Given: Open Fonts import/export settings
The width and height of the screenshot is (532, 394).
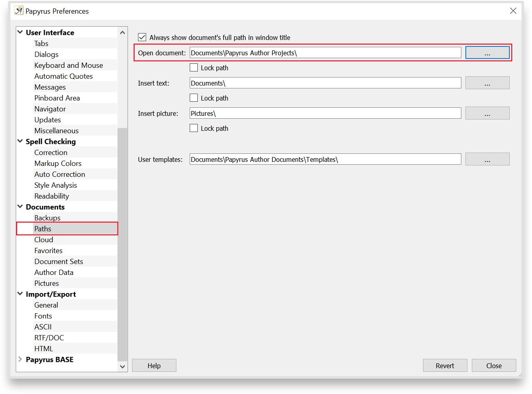Looking at the screenshot, I should (x=43, y=316).
